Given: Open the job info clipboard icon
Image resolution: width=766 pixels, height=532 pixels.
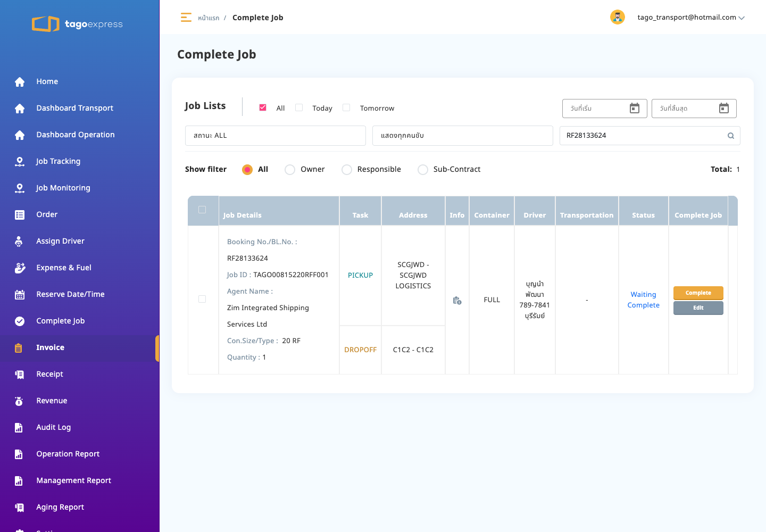Looking at the screenshot, I should pyautogui.click(x=457, y=301).
